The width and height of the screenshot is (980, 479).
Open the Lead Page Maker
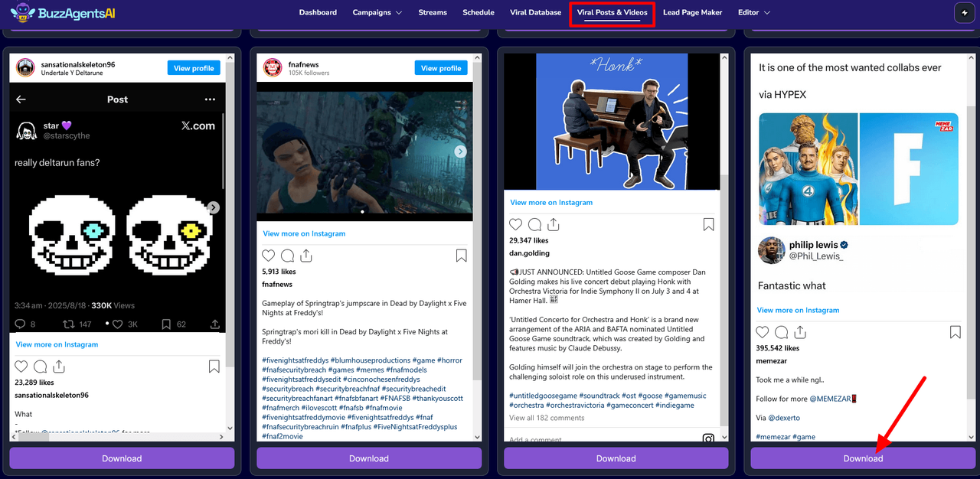point(692,12)
